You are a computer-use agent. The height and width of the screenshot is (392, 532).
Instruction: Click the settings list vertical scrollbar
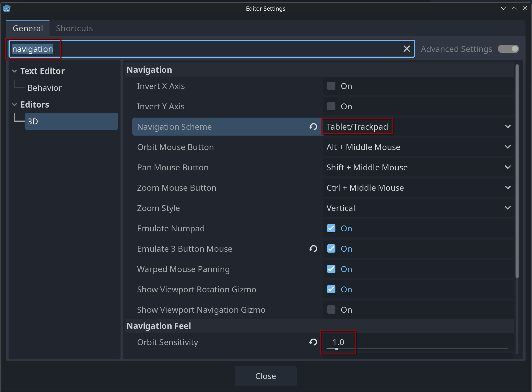click(517, 171)
